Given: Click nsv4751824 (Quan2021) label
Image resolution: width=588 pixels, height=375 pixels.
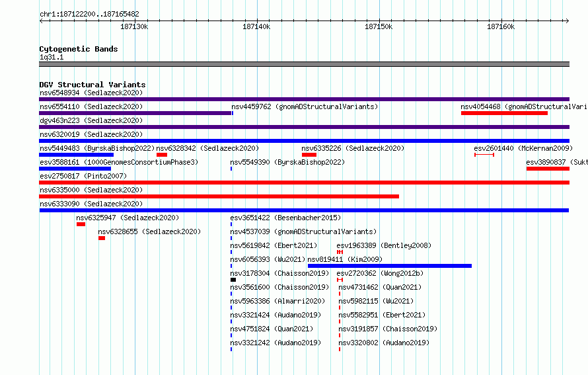Looking at the screenshot, I should coord(272,329).
